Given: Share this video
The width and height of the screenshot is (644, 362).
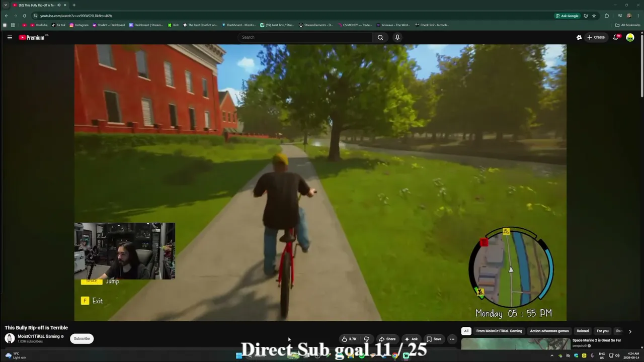Looking at the screenshot, I should (x=387, y=339).
